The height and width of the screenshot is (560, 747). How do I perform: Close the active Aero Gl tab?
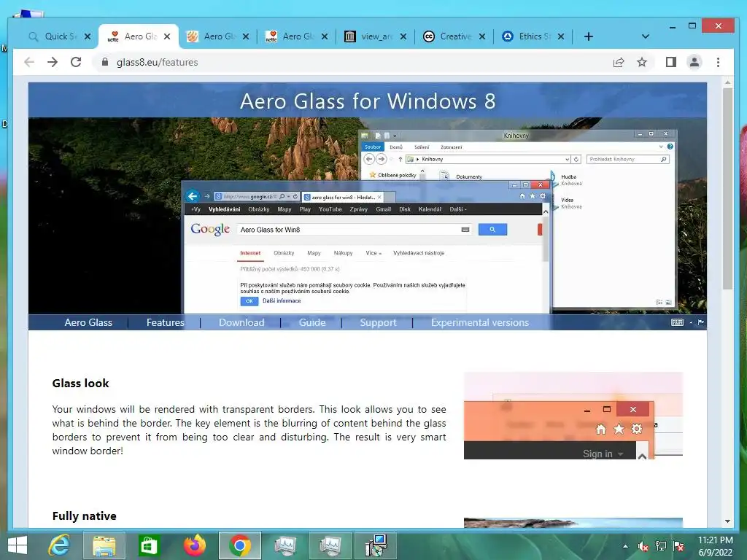167,36
